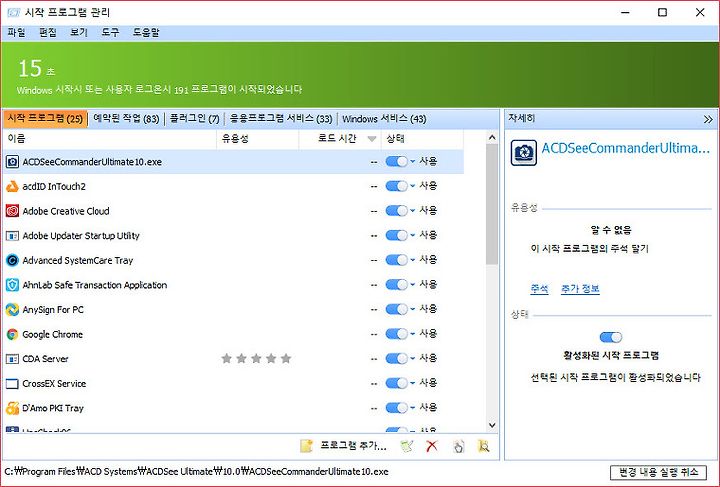This screenshot has height=487, width=720.
Task: Switch to 플러그인 (7) tab
Action: tap(195, 119)
